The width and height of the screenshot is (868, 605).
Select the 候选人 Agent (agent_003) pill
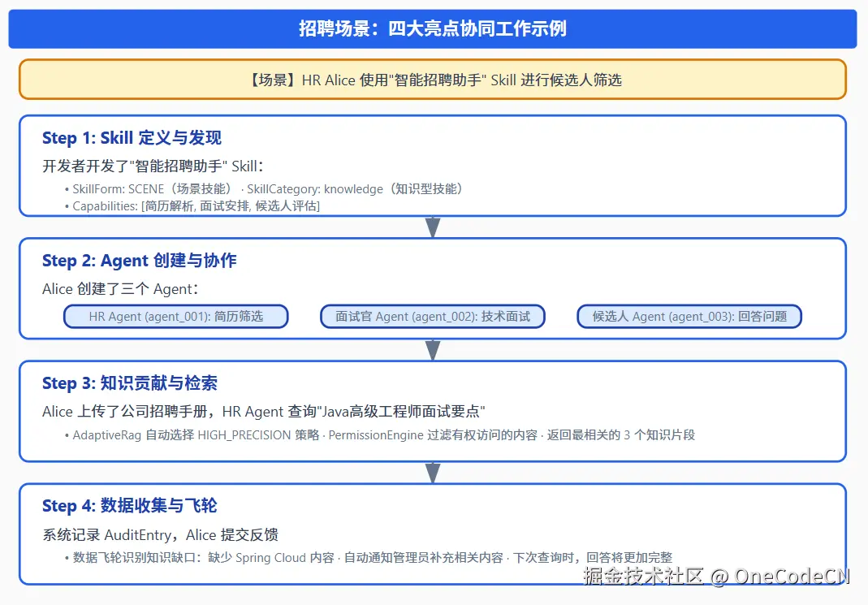pyautogui.click(x=689, y=316)
